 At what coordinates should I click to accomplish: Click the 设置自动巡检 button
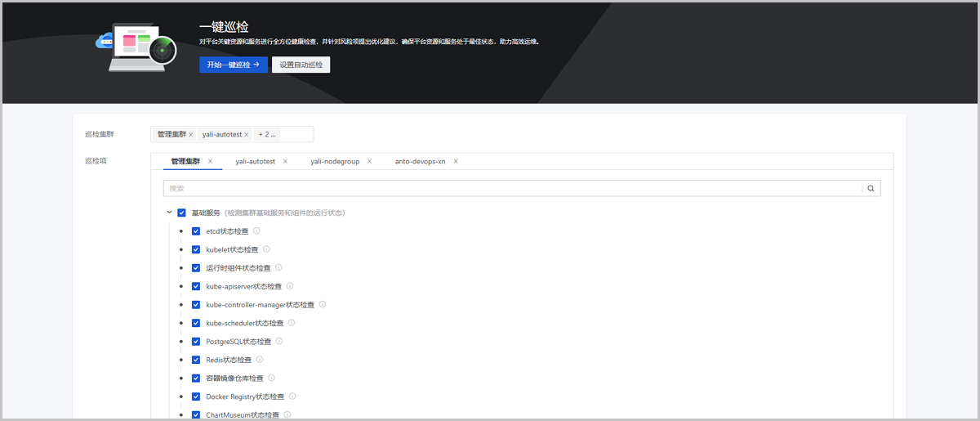(x=301, y=65)
